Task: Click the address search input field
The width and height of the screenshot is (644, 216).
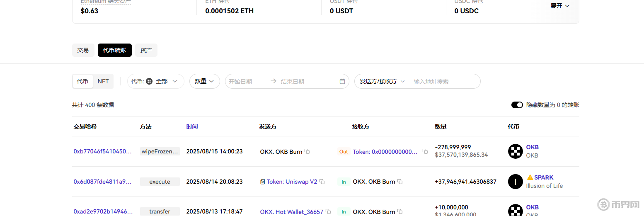Action: coord(444,81)
